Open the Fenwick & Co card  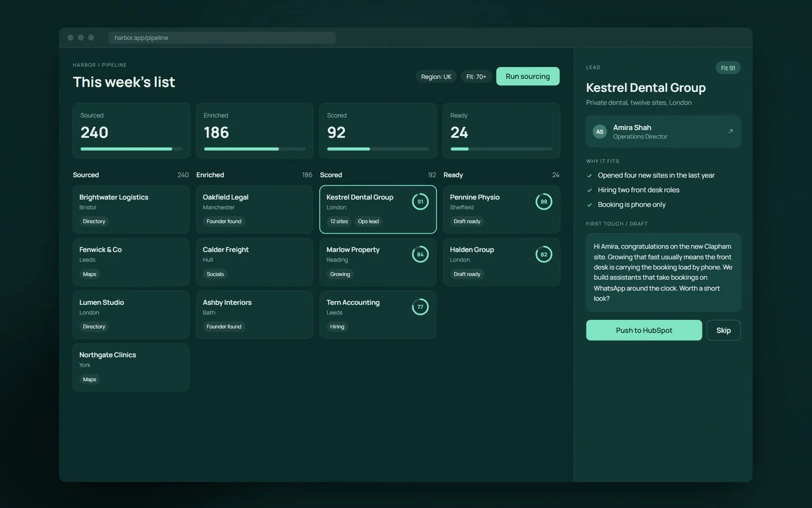[x=131, y=262]
